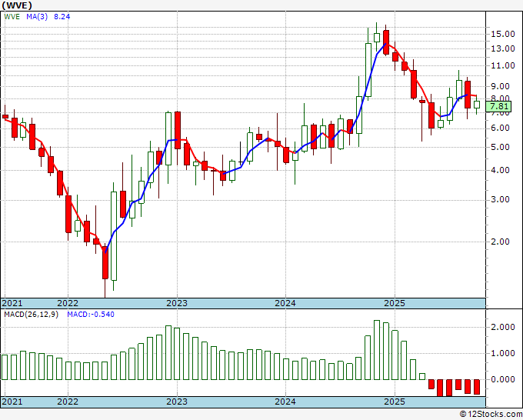Screen dimensions: 523x420
Task: Click the latest hollow green candlestick
Action: point(477,105)
